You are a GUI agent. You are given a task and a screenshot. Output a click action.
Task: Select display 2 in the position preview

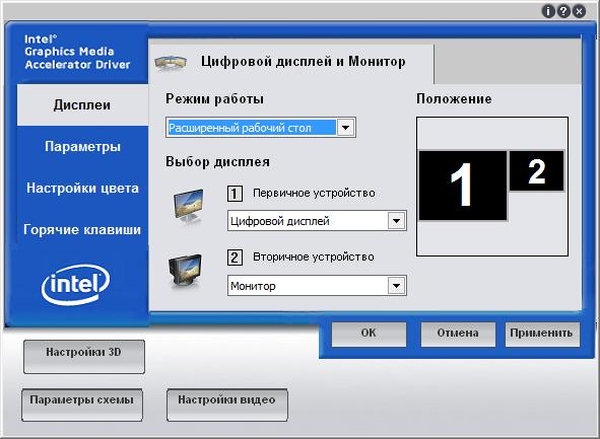pyautogui.click(x=536, y=171)
